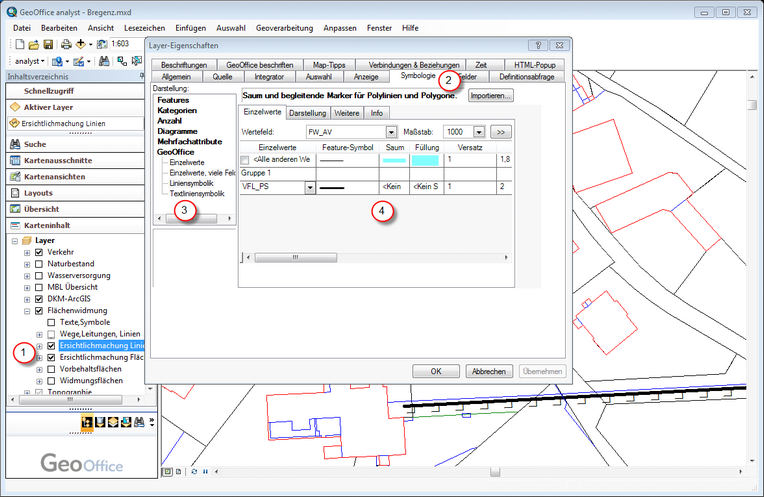
Task: Click the Abbrechen button
Action: [487, 371]
